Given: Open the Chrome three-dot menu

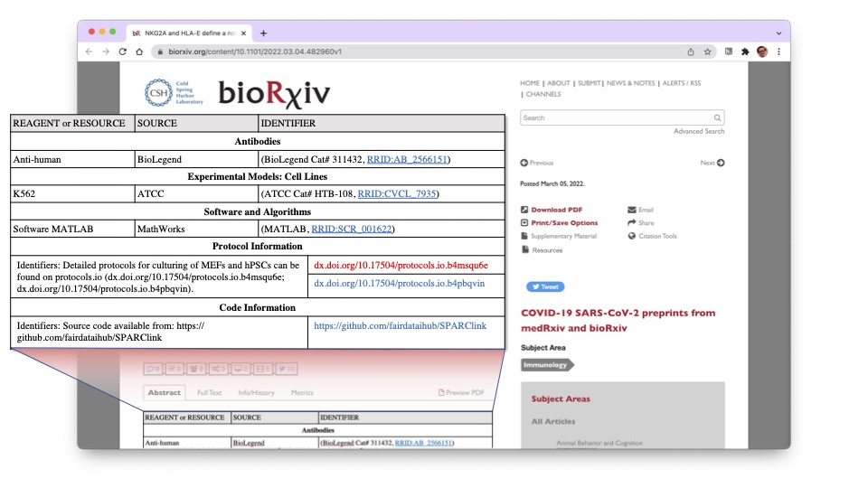Looking at the screenshot, I should point(778,52).
